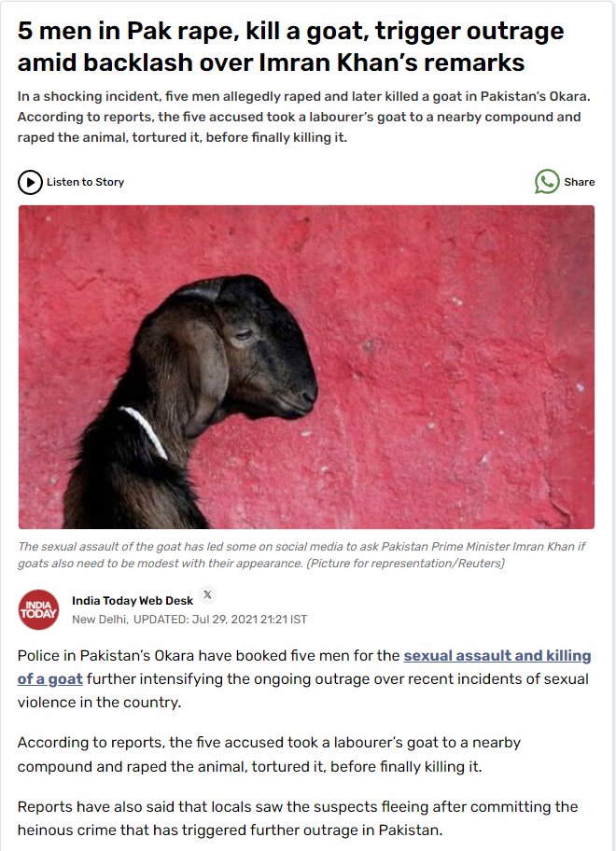Click the green WhatsApp share icon
This screenshot has width=616, height=851.
coord(547,182)
